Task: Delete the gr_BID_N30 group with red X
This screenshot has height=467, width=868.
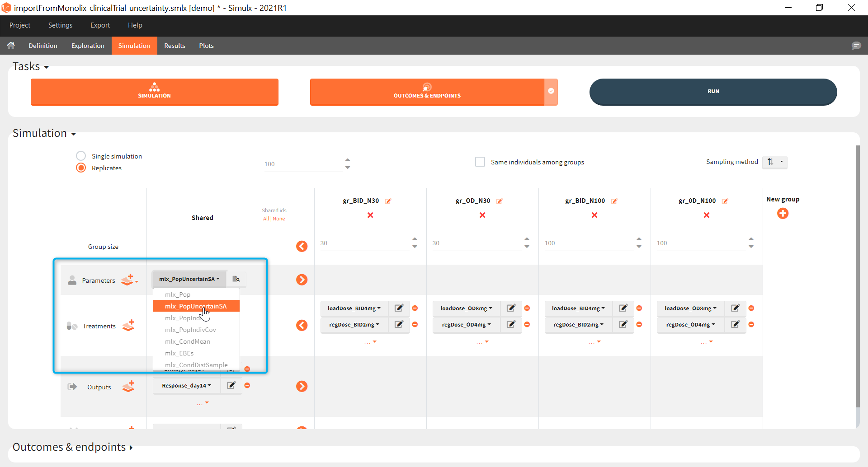Action: pyautogui.click(x=370, y=215)
